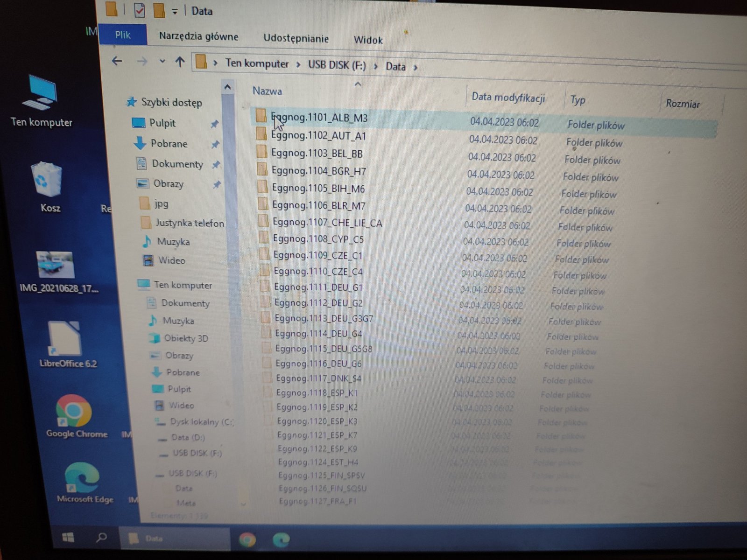Select folder Eggnog.1119_ESP_K2
Viewport: 747px width, 560px height.
317,407
